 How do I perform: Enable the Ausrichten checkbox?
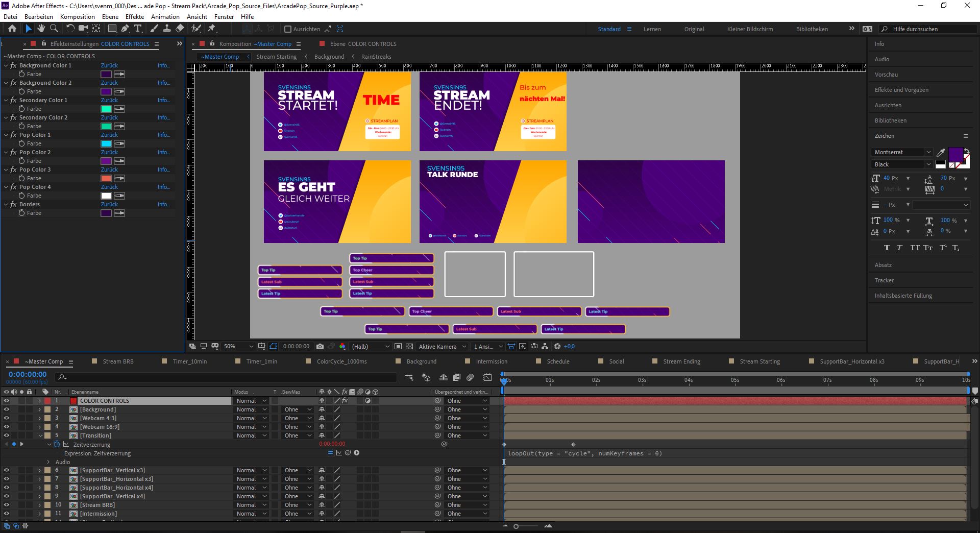(x=288, y=29)
